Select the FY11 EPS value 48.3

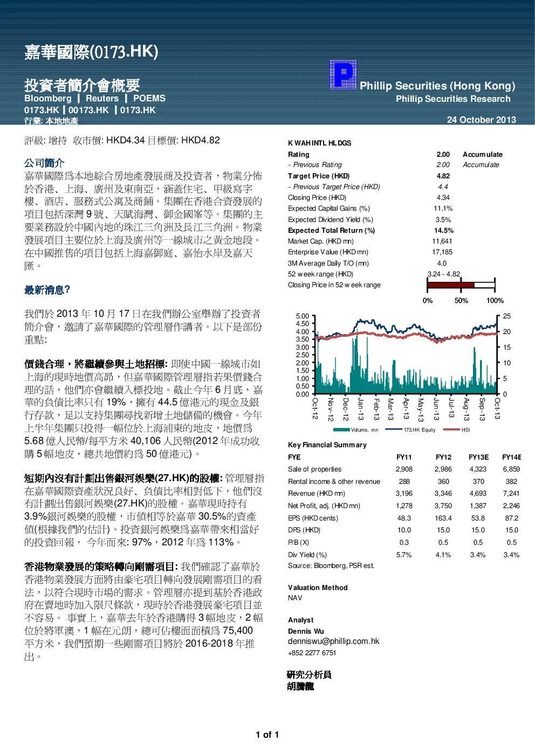coord(404,518)
